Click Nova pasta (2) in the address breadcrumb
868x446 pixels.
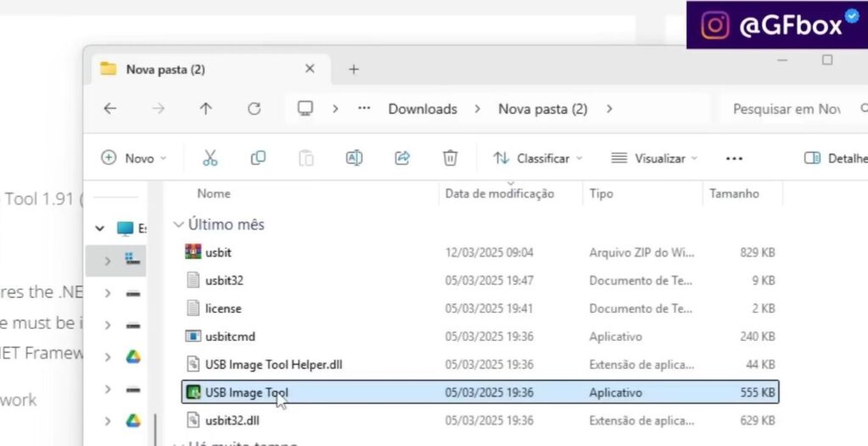[x=542, y=109]
